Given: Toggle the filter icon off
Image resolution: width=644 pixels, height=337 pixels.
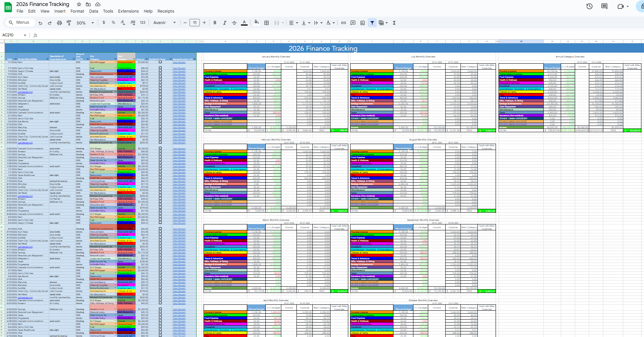Looking at the screenshot, I should pos(372,23).
